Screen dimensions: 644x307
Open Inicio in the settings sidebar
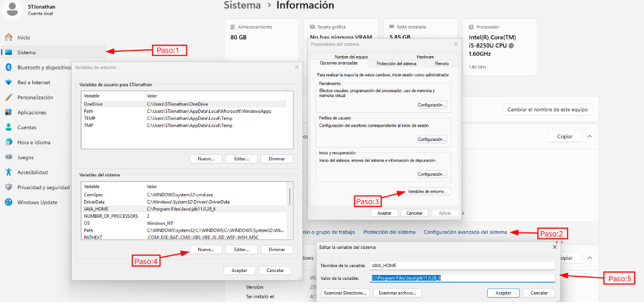(24, 37)
